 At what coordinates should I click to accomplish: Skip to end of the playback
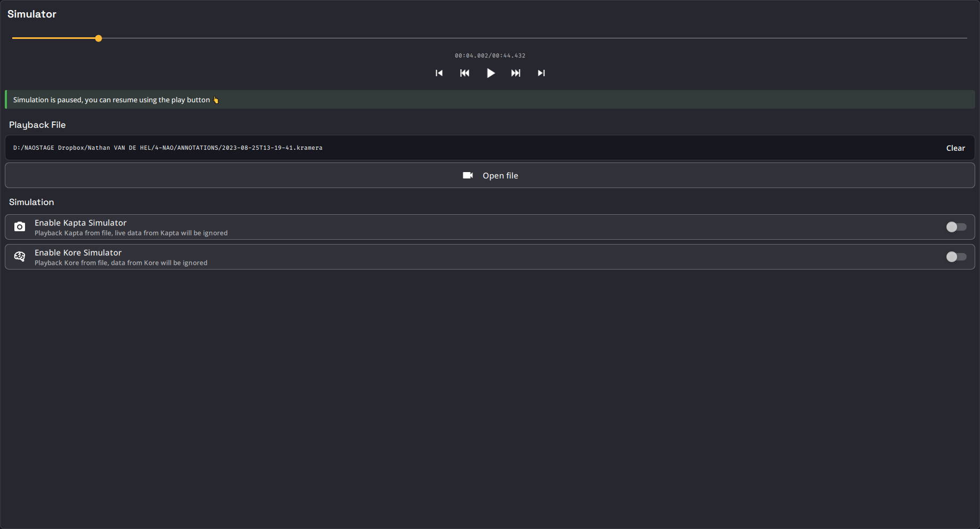pos(541,73)
